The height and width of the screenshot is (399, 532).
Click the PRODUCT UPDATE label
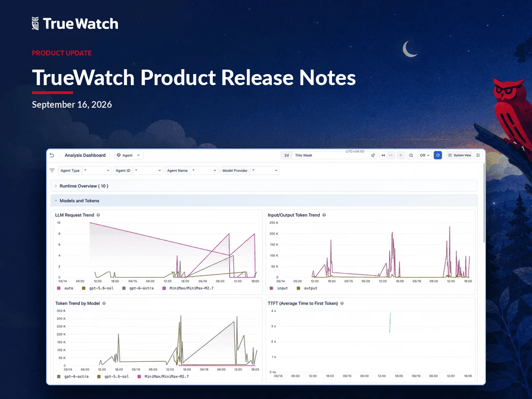coord(62,53)
